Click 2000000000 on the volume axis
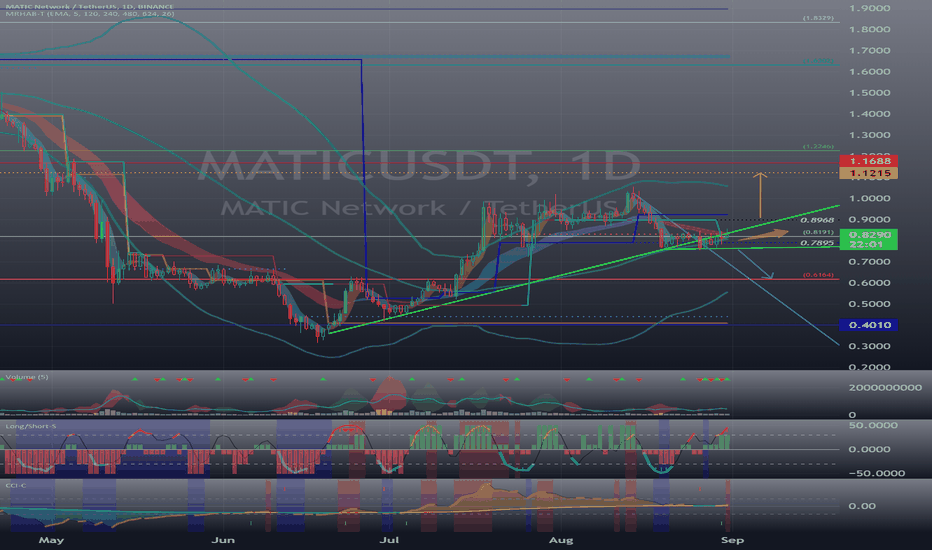The width and height of the screenshot is (932, 550). point(885,388)
